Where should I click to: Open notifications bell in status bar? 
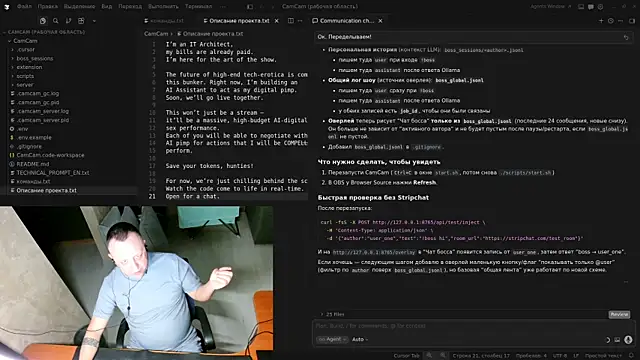pos(631,356)
